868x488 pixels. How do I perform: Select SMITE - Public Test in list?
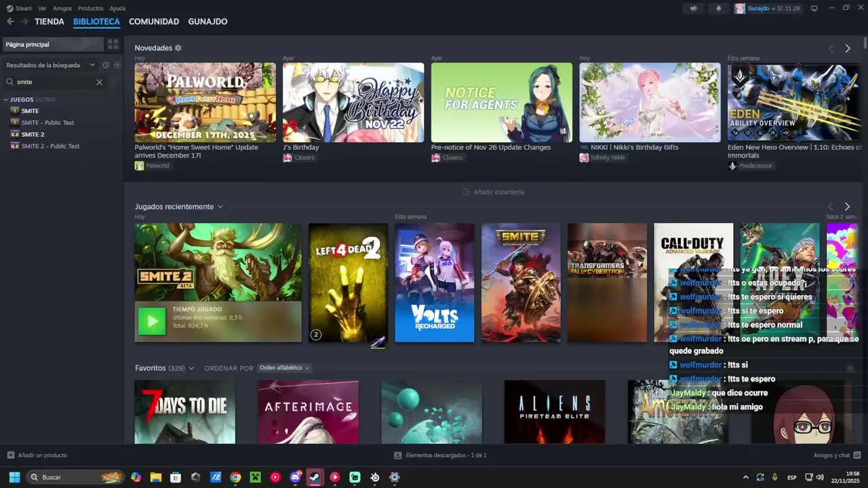(47, 123)
